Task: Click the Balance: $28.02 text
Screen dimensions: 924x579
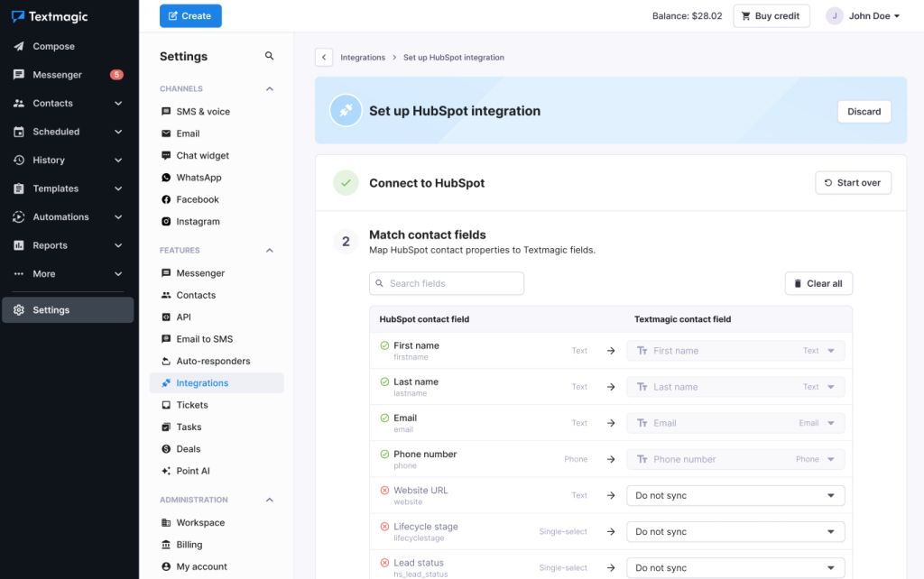Action: pos(687,16)
